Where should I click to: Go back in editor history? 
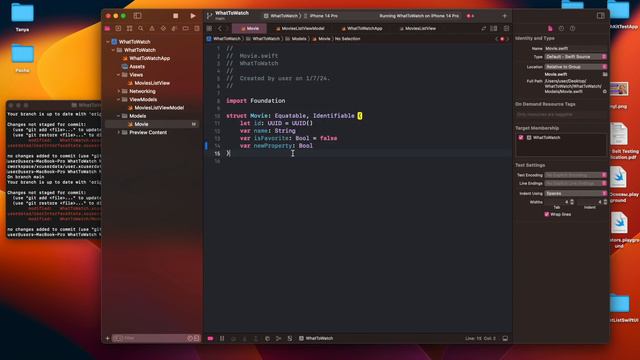(x=220, y=29)
